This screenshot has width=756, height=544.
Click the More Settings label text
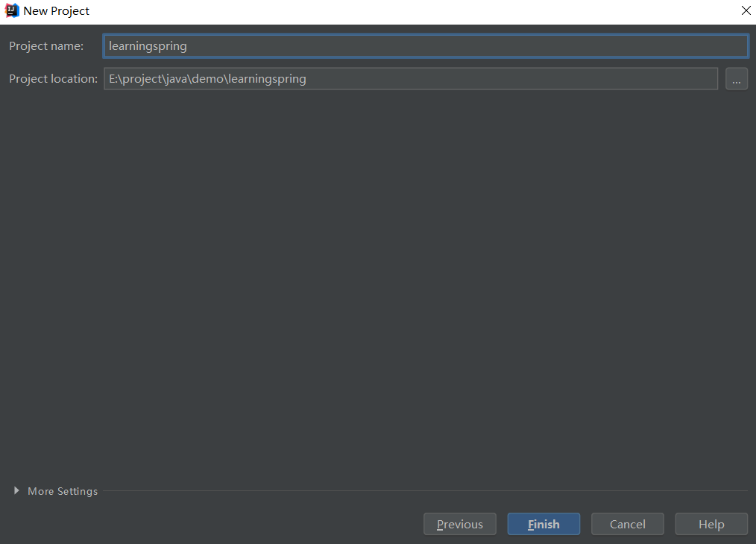pos(63,491)
